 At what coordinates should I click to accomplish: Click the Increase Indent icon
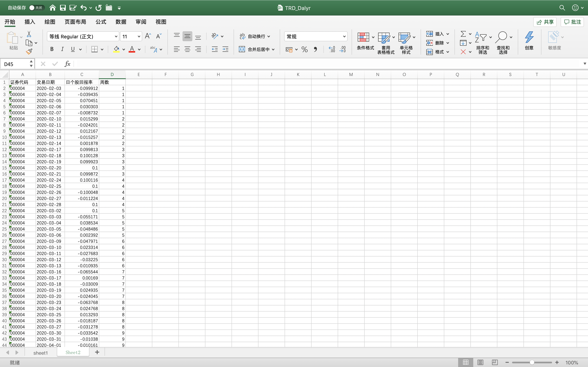point(225,50)
